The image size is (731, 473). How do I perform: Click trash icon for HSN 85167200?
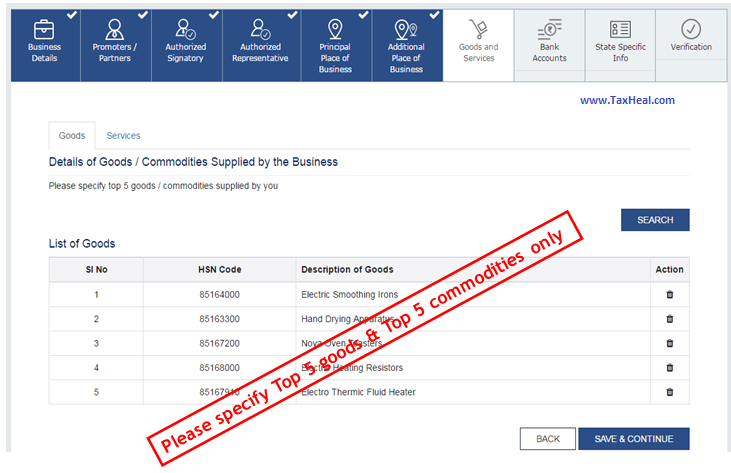pyautogui.click(x=669, y=343)
